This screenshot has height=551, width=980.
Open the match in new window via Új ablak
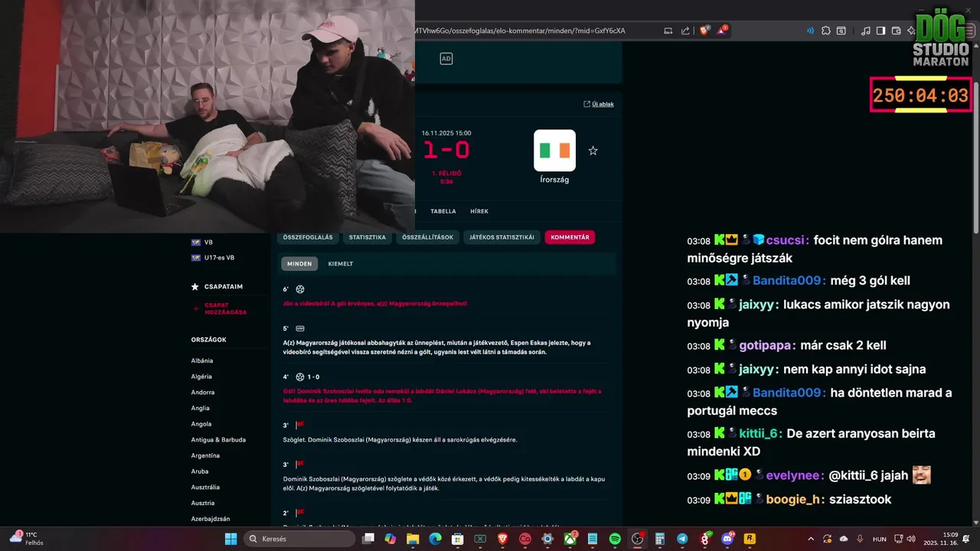(599, 104)
